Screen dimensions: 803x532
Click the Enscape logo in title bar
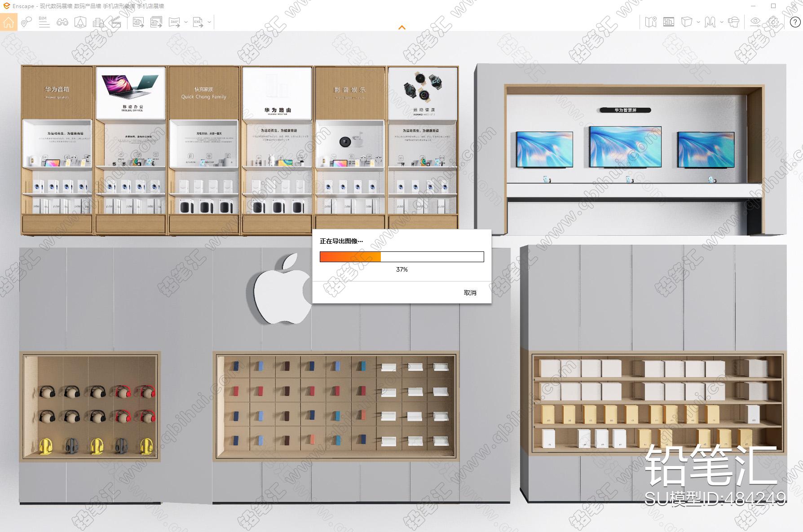tap(6, 6)
